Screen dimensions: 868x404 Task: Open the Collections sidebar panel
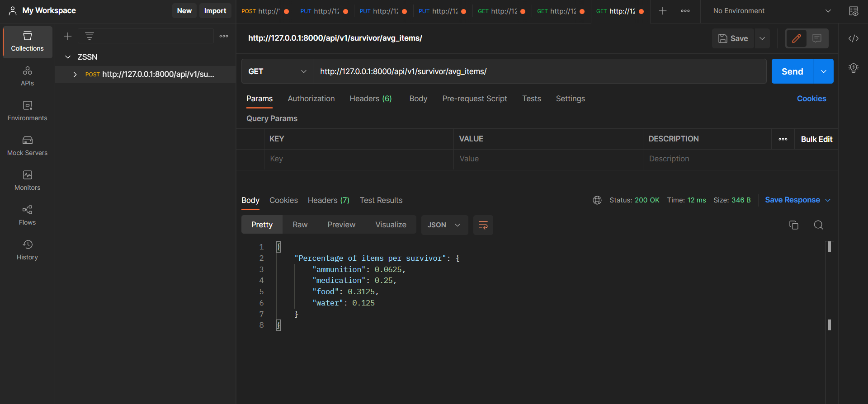27,42
